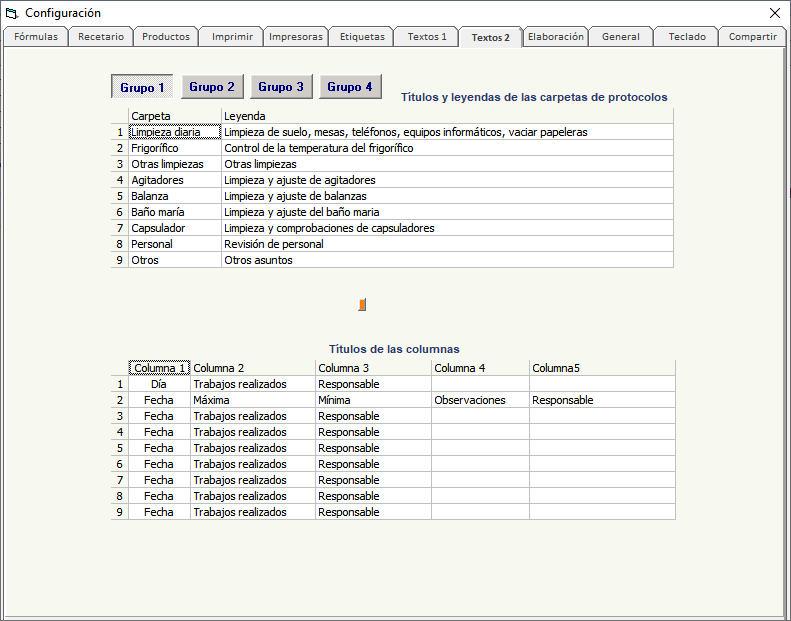The image size is (791, 621).
Task: Select the Grupo 1 button
Action: click(142, 87)
